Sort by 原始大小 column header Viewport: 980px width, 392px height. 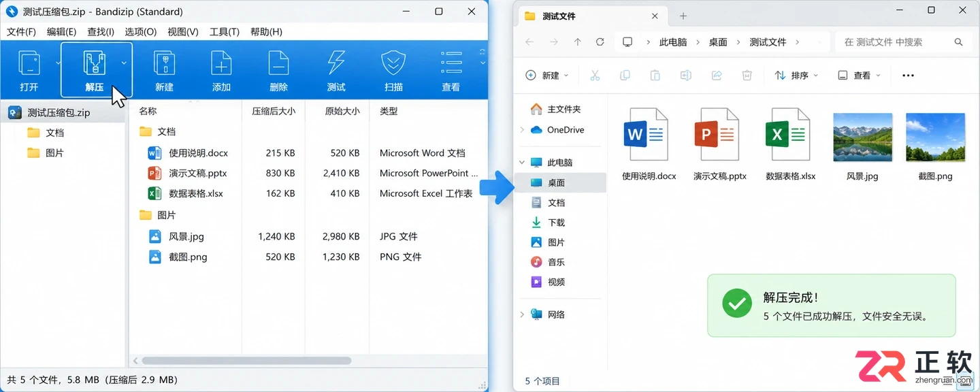pyautogui.click(x=342, y=111)
